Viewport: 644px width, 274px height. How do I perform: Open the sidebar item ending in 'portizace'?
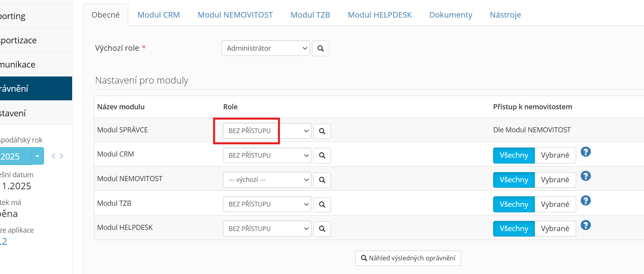tap(36, 40)
